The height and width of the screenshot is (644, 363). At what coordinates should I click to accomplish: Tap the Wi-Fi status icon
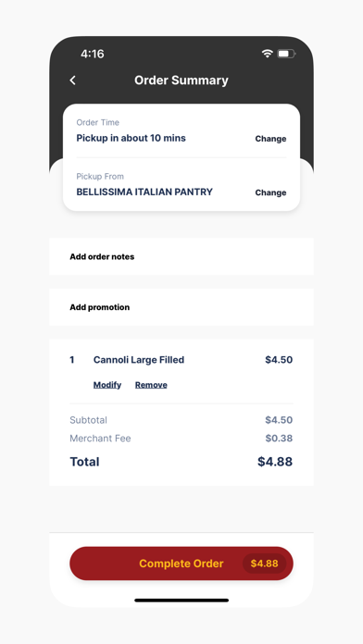click(268, 54)
